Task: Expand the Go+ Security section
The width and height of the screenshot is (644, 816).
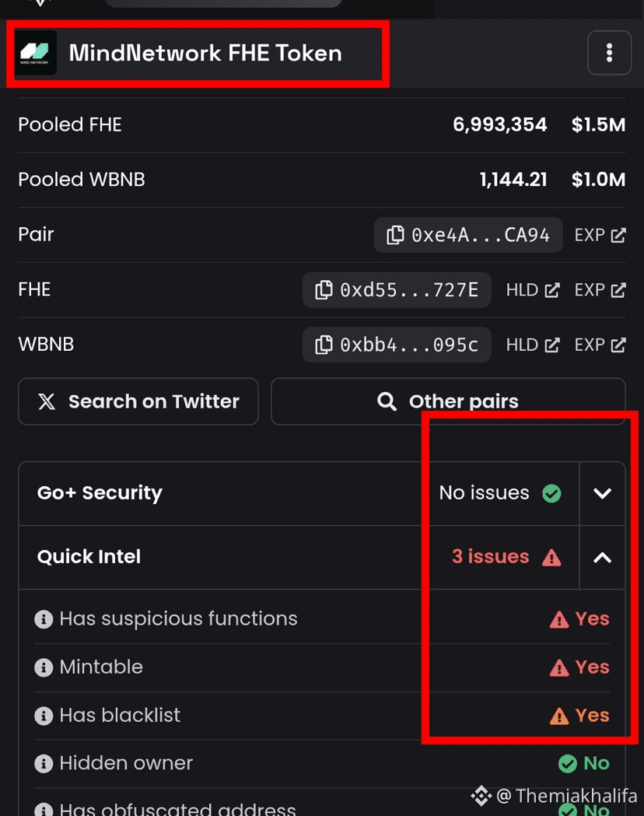Action: click(x=602, y=493)
